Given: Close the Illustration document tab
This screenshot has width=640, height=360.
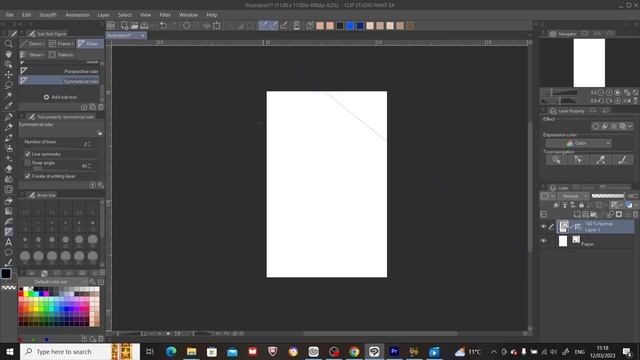Looking at the screenshot, I should (x=142, y=36).
